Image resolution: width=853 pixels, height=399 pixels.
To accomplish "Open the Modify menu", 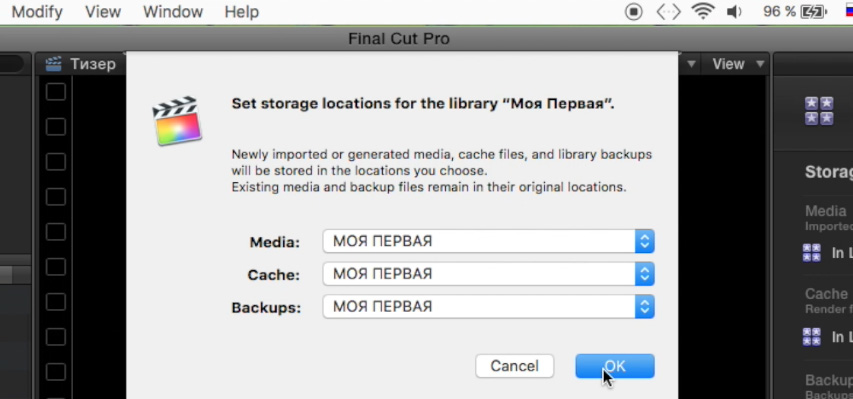I will coord(37,11).
